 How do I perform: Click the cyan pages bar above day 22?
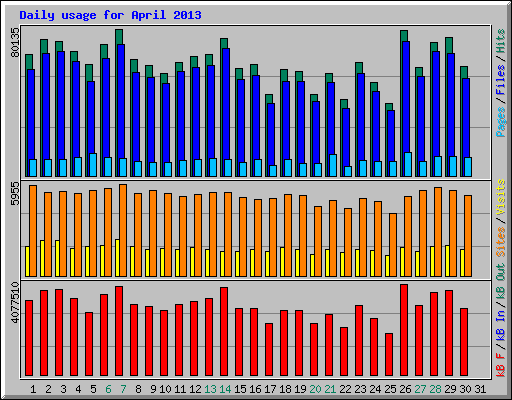click(348, 171)
